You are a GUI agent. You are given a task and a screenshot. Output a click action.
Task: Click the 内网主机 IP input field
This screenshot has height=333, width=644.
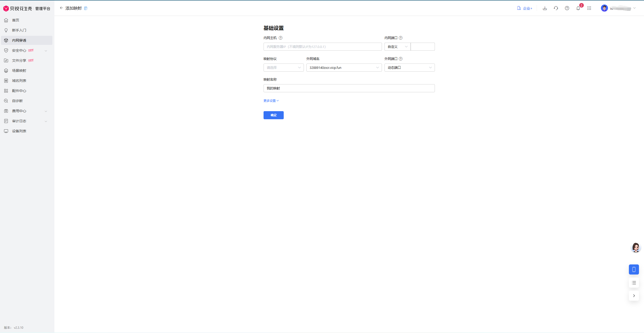coord(323,47)
